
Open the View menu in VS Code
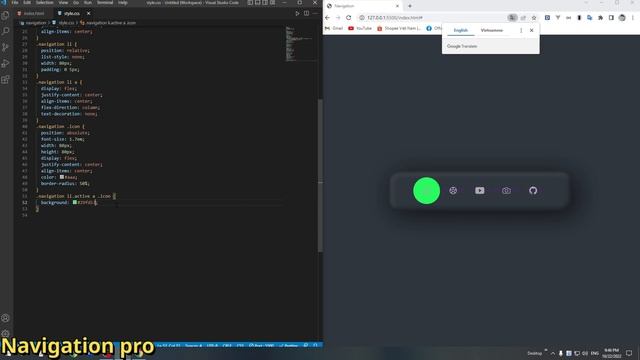click(63, 2)
